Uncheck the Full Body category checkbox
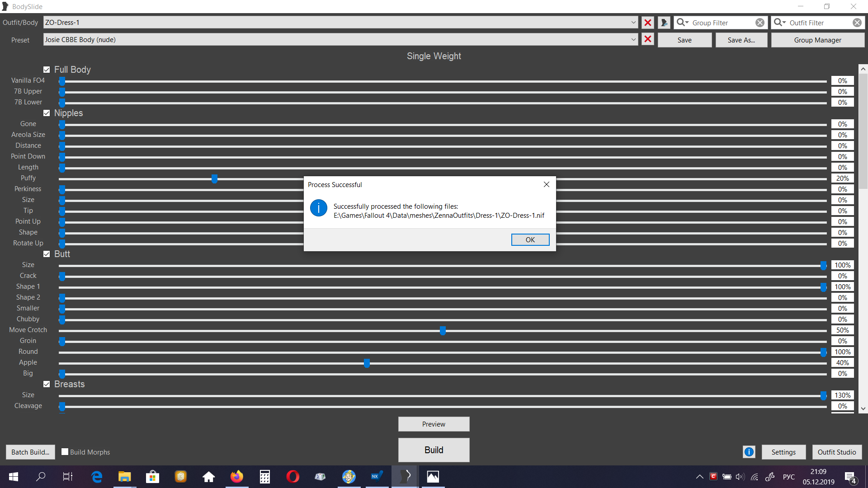 pyautogui.click(x=47, y=70)
